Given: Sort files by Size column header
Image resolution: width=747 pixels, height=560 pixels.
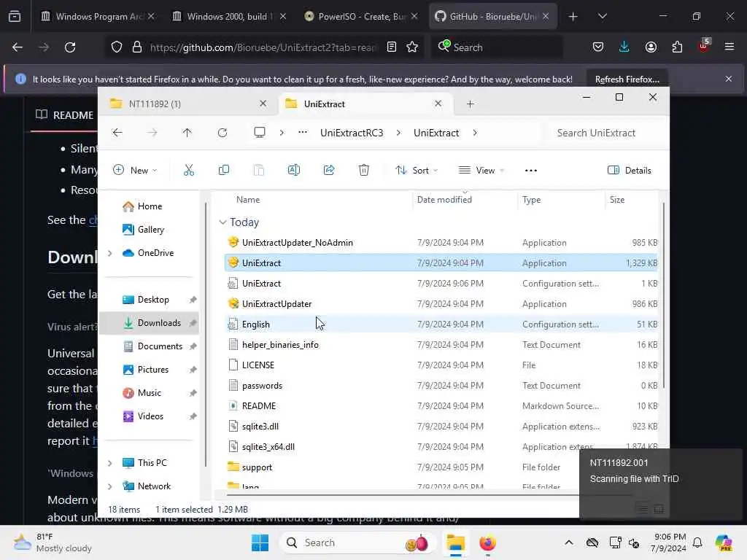Looking at the screenshot, I should point(617,200).
